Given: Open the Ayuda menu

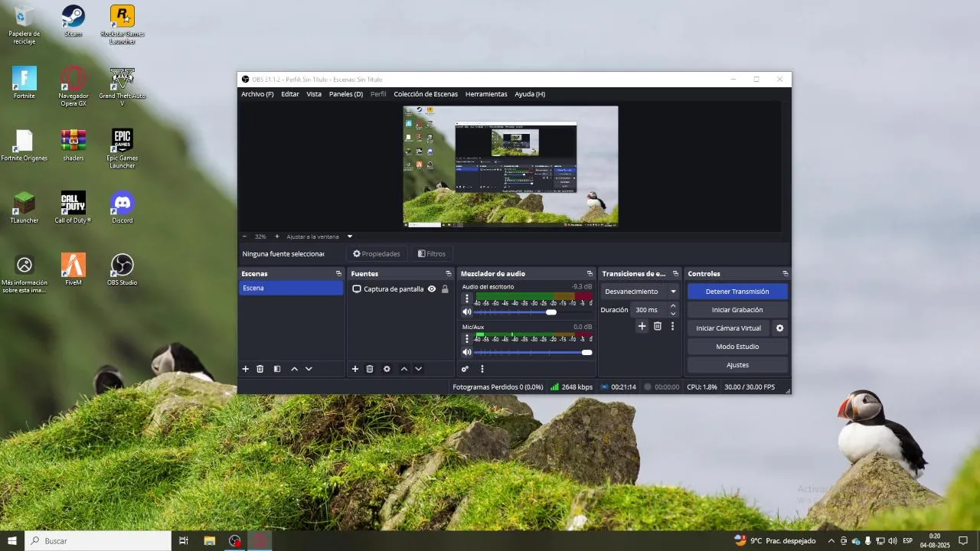Looking at the screenshot, I should [530, 94].
